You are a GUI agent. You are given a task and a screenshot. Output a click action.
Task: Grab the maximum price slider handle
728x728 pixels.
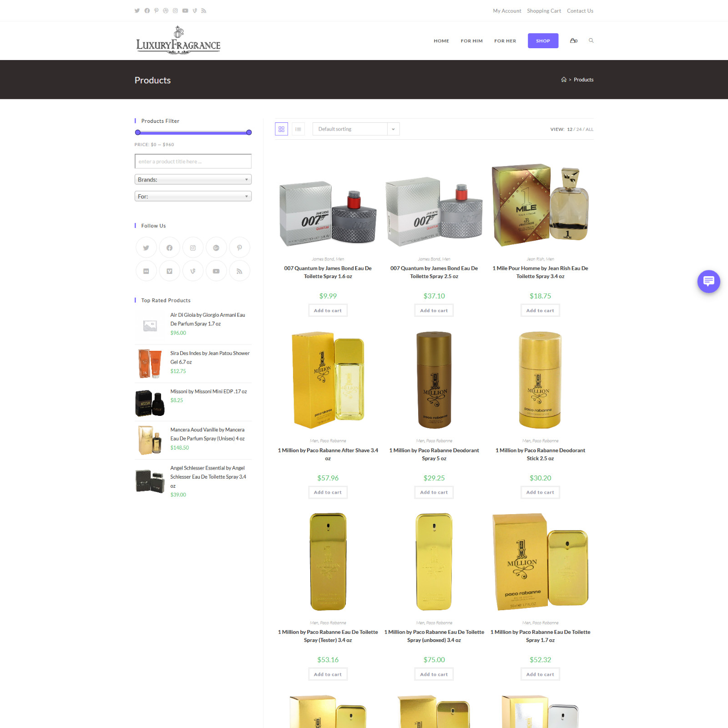click(249, 132)
